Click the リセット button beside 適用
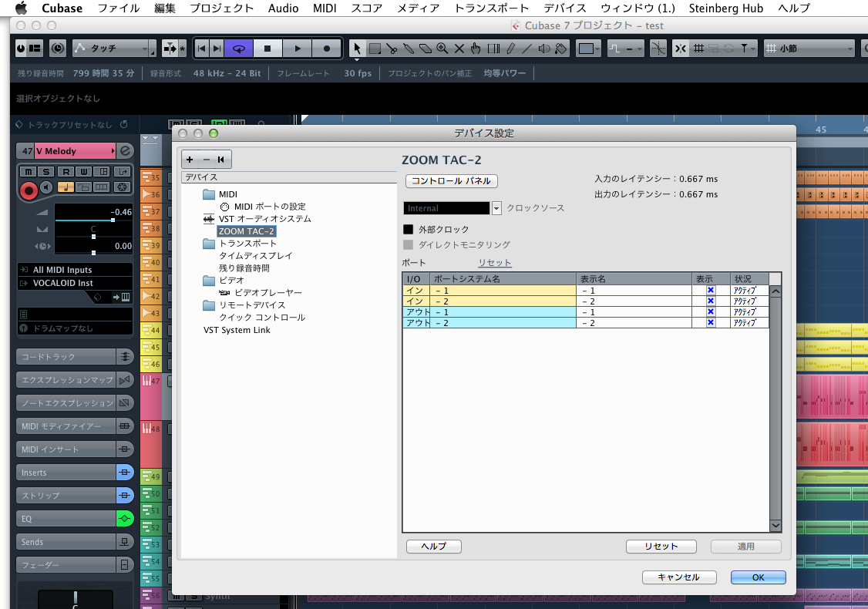The height and width of the screenshot is (609, 868). [661, 547]
